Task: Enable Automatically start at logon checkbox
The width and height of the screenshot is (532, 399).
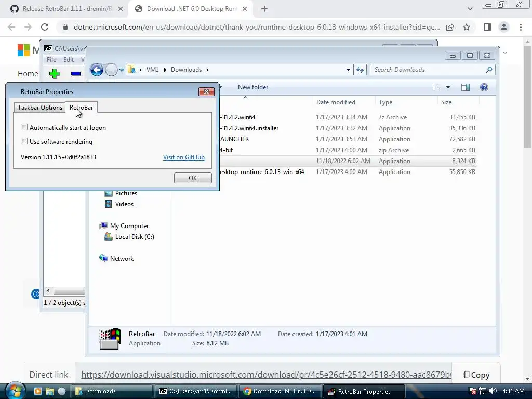Action: coord(24,128)
